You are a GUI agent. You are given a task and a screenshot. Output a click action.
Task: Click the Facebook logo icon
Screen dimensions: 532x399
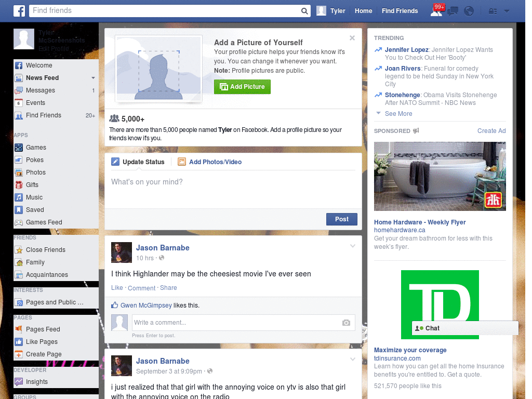pyautogui.click(x=19, y=11)
